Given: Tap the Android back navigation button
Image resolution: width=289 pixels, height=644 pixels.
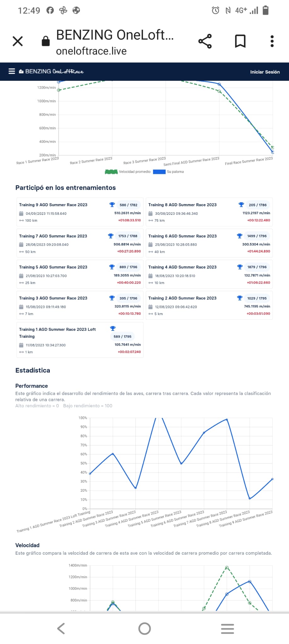Looking at the screenshot, I should pos(61,629).
